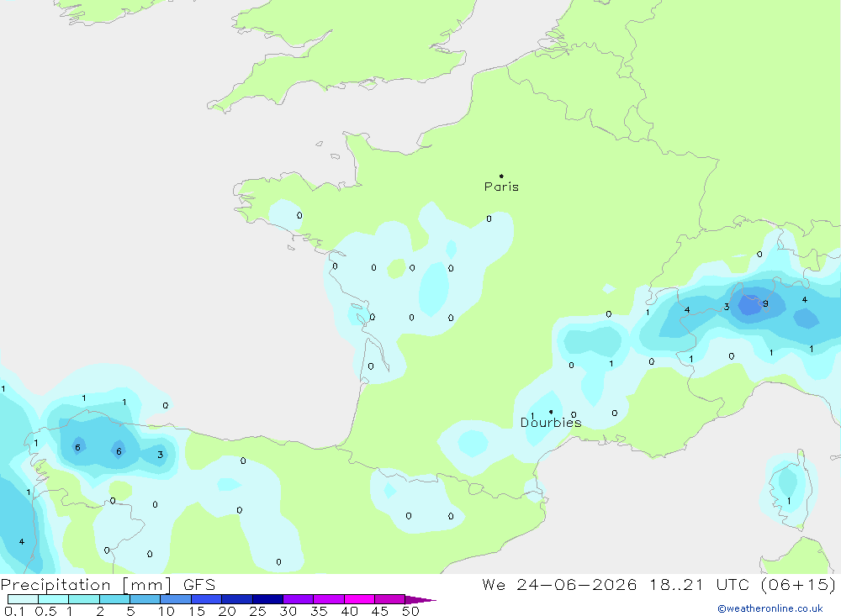Pick the 35–40 mm legend color swatch

(x=328, y=599)
